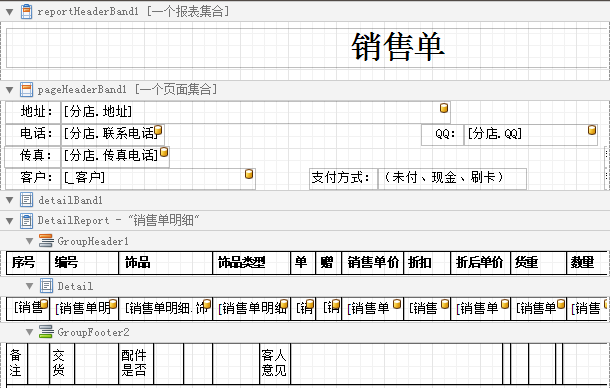This screenshot has width=610, height=388.
Task: Click data binding icon on [分店.地址] field
Action: click(444, 108)
